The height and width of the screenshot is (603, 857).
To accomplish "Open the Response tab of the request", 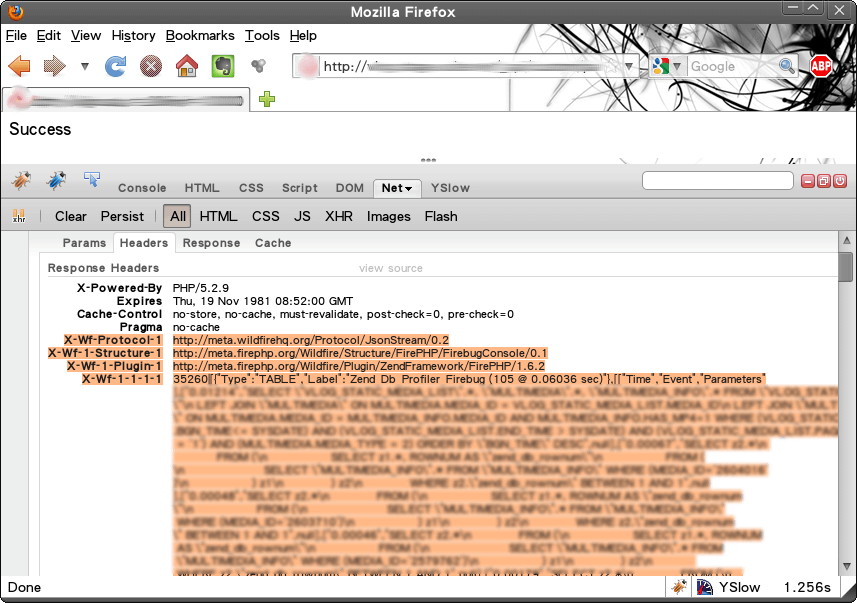I will (212, 243).
